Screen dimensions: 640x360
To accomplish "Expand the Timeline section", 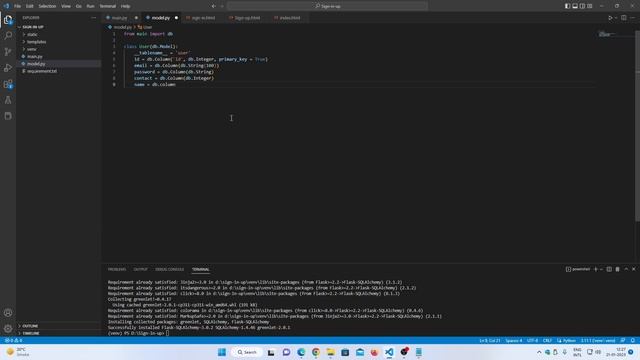I will (x=31, y=333).
